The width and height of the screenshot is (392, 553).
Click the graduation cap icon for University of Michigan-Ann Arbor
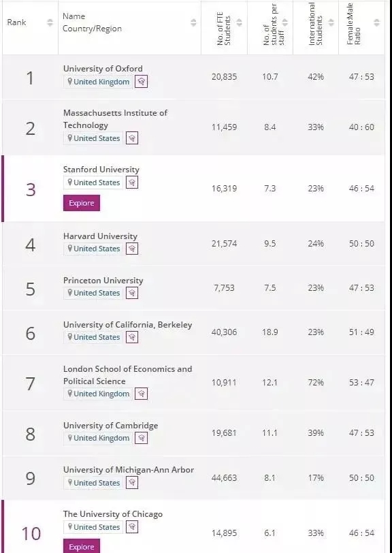[x=132, y=482]
